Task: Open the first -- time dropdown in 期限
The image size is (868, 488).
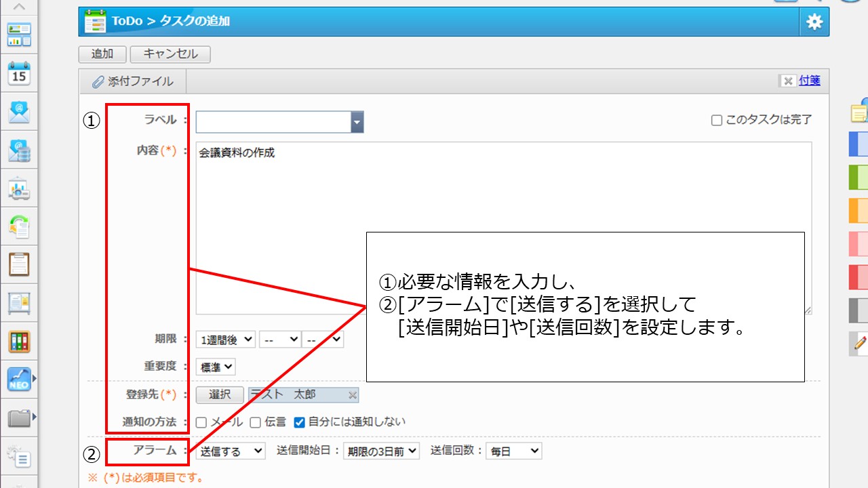Action: [280, 339]
